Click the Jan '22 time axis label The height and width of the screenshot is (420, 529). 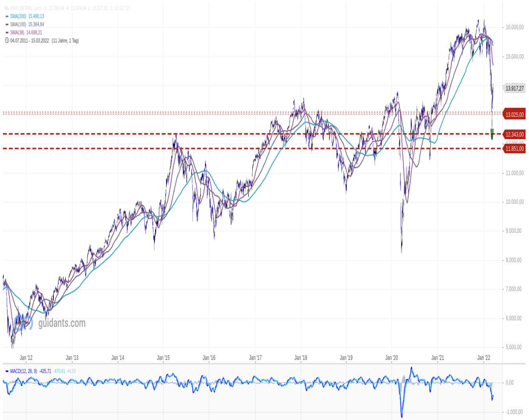coord(484,358)
